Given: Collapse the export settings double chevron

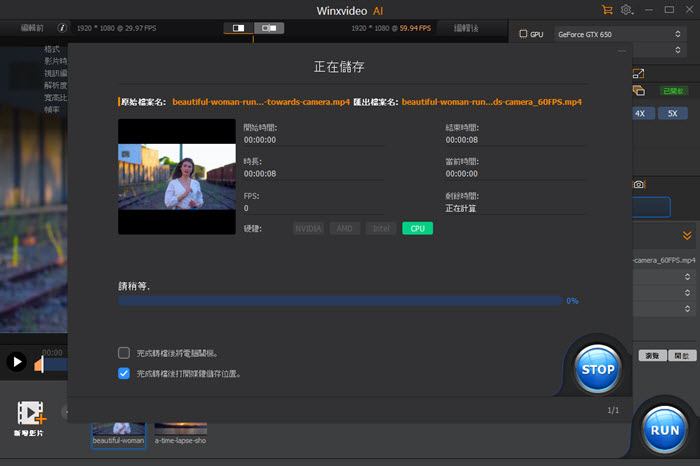Looking at the screenshot, I should (x=687, y=235).
